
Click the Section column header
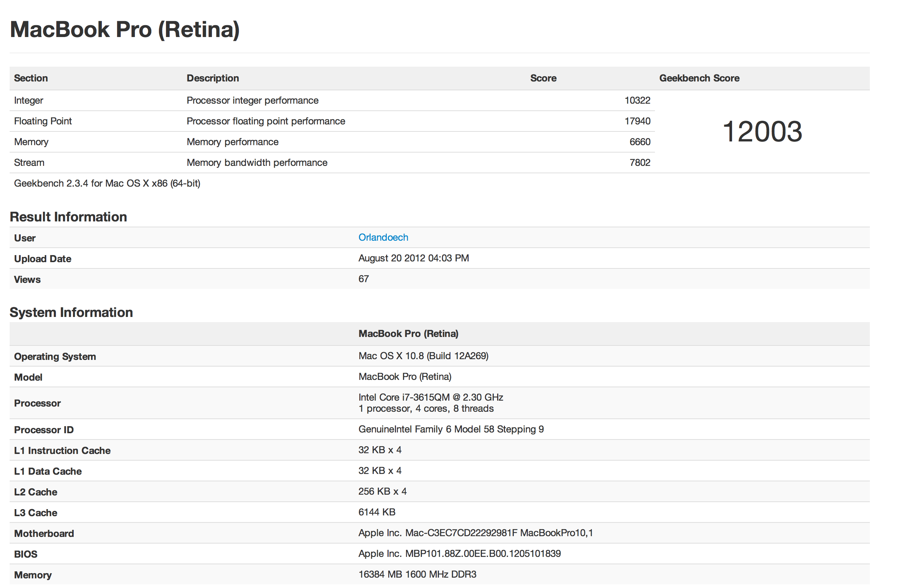pyautogui.click(x=31, y=78)
